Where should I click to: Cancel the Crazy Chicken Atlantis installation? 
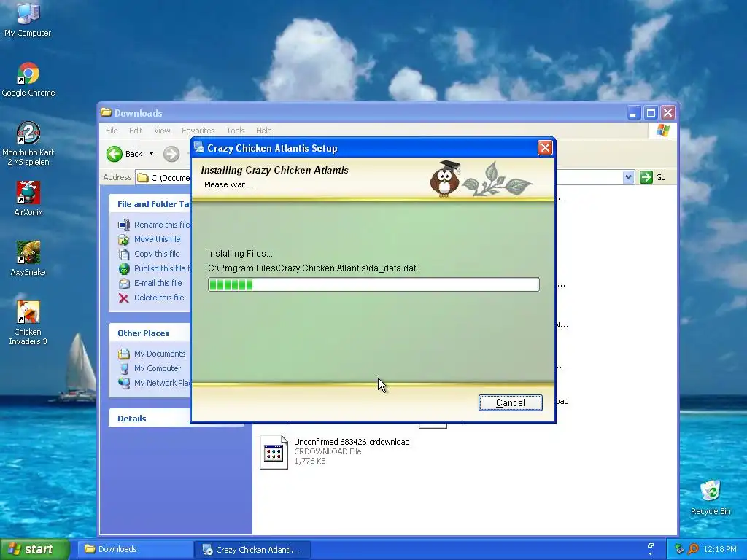[510, 402]
